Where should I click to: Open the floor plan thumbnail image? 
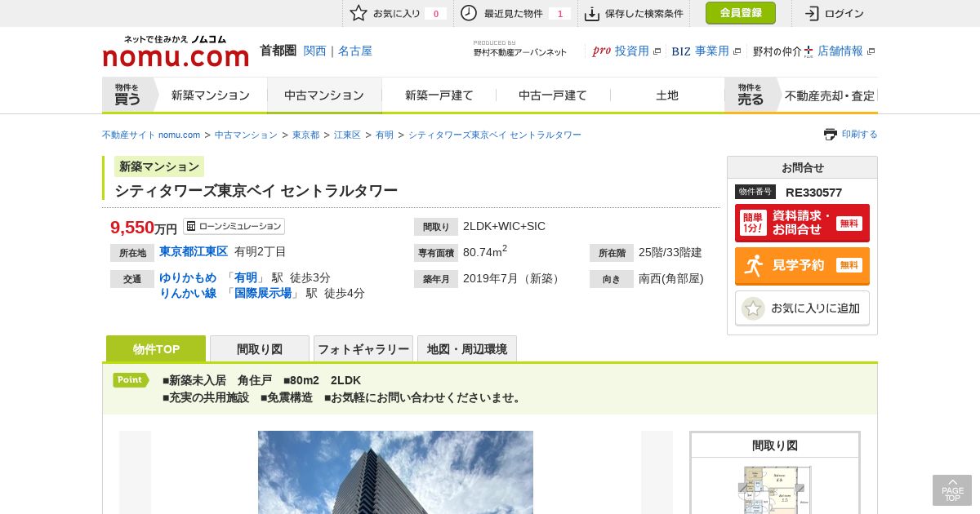[x=775, y=488]
